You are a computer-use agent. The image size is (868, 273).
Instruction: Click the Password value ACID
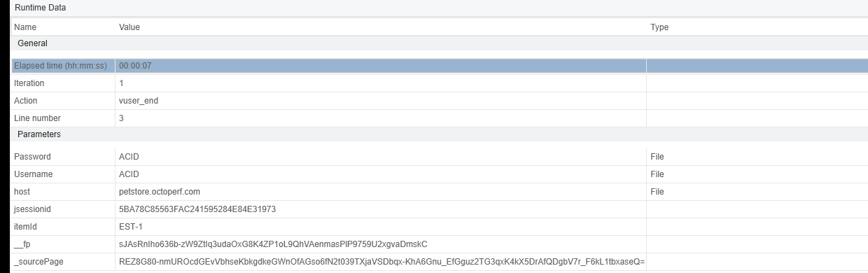(x=129, y=157)
